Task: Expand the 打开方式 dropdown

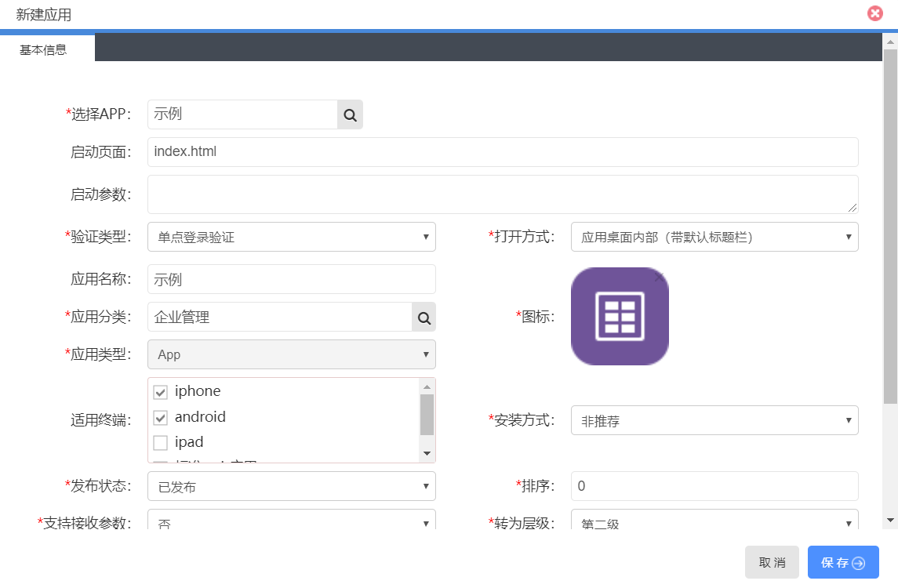Action: 714,237
